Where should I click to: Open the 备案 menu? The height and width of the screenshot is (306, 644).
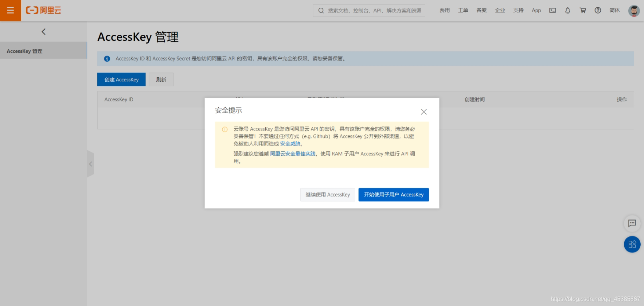(x=481, y=11)
